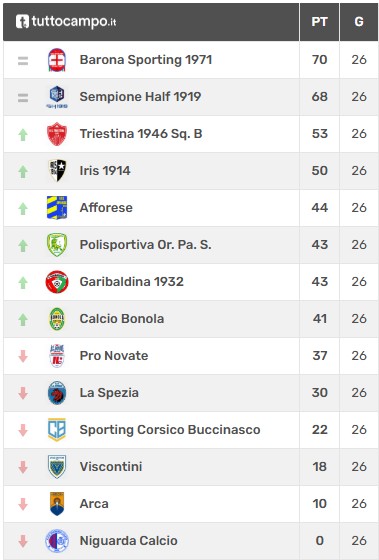Screen dimensions: 379x560
Task: Open the Triestina 1946 Sq. B red crest
Action: (57, 134)
